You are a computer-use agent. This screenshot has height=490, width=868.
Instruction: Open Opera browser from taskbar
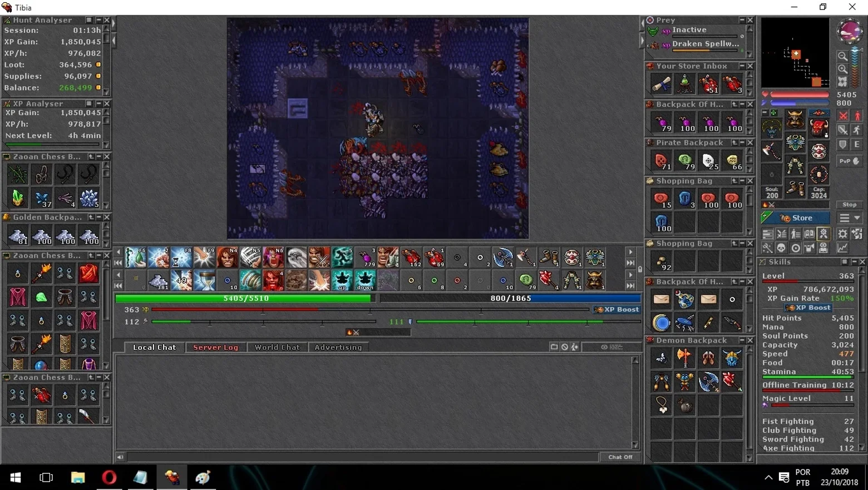pyautogui.click(x=109, y=477)
